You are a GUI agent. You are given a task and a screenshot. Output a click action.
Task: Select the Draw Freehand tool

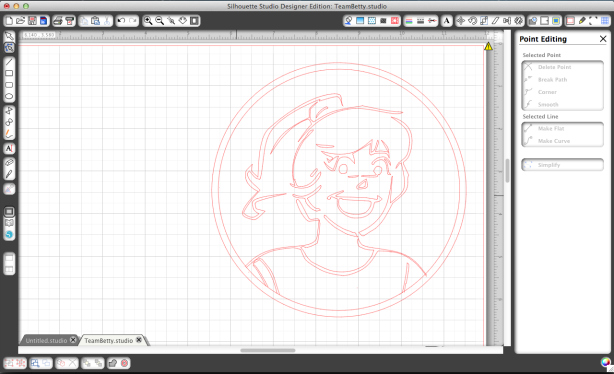point(9,134)
